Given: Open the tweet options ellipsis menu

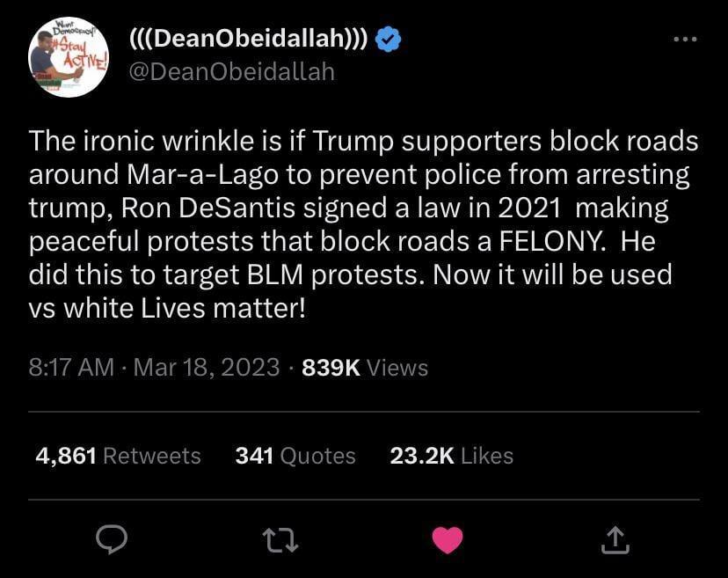Looking at the screenshot, I should [x=684, y=37].
